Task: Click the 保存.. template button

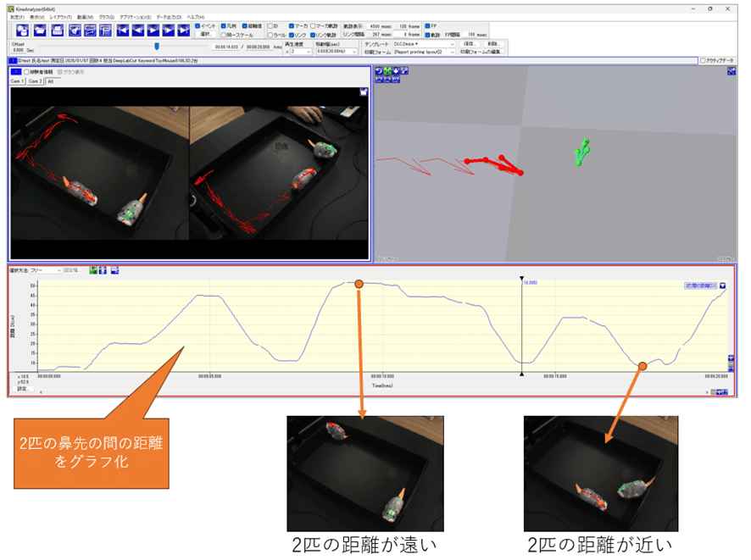Action: (x=470, y=43)
